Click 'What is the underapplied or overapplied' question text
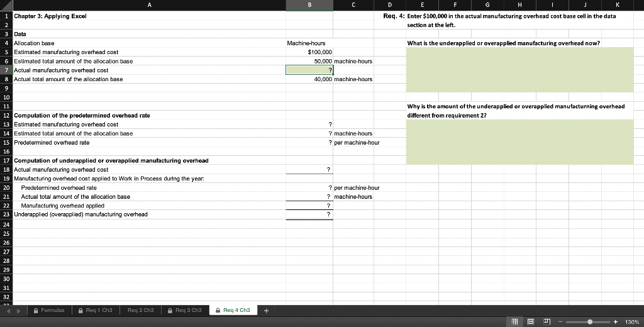The image size is (644, 327). pos(504,43)
